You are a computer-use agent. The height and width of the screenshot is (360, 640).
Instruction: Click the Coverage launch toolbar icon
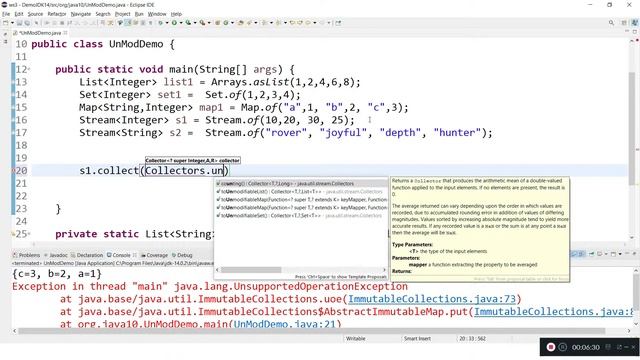pos(188,23)
